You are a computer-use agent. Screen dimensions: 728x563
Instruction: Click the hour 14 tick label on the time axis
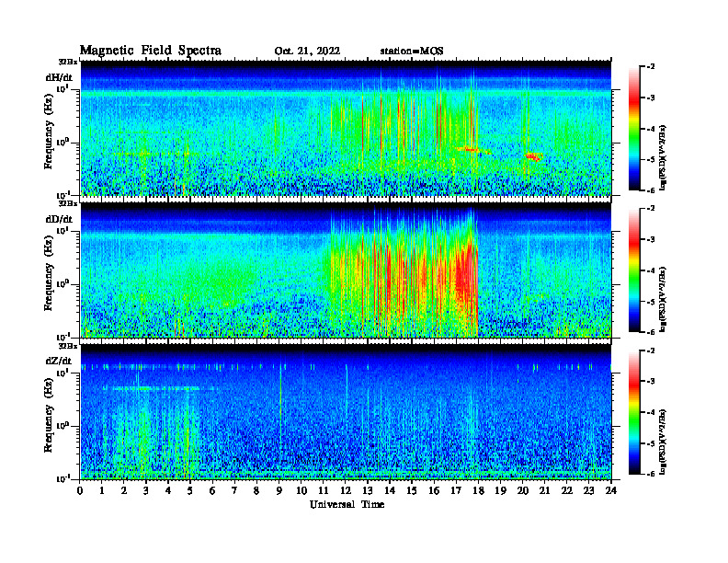390,491
